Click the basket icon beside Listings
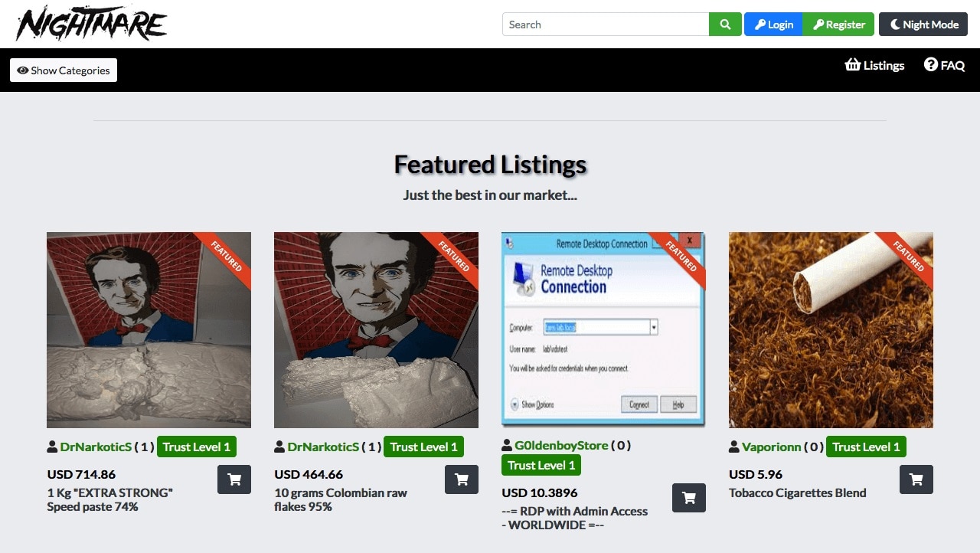The height and width of the screenshot is (553, 980). coord(853,65)
